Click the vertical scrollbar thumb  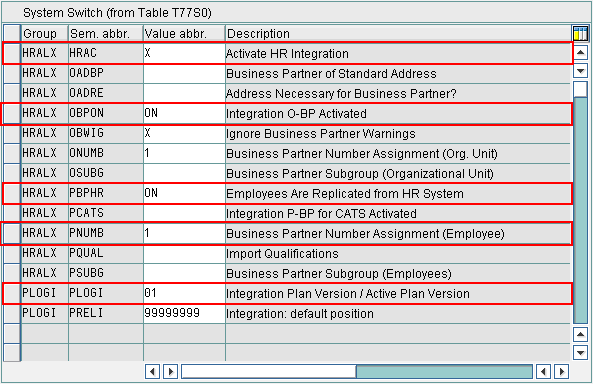pos(581,89)
